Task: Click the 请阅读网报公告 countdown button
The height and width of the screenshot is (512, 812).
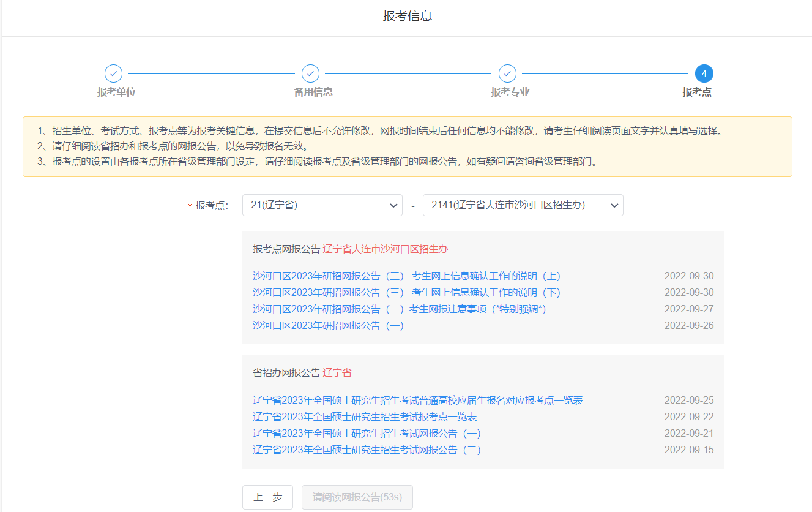Action: (x=357, y=497)
